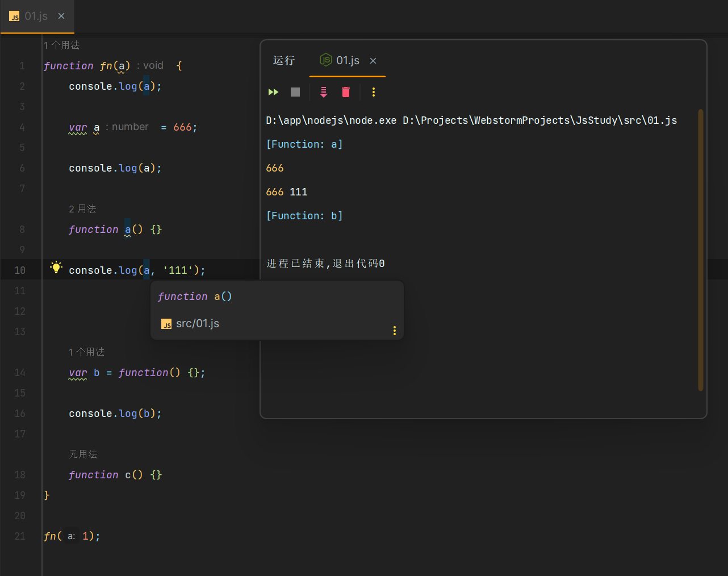Click the Node.js icon on run tab
This screenshot has width=728, height=576.
[x=325, y=60]
